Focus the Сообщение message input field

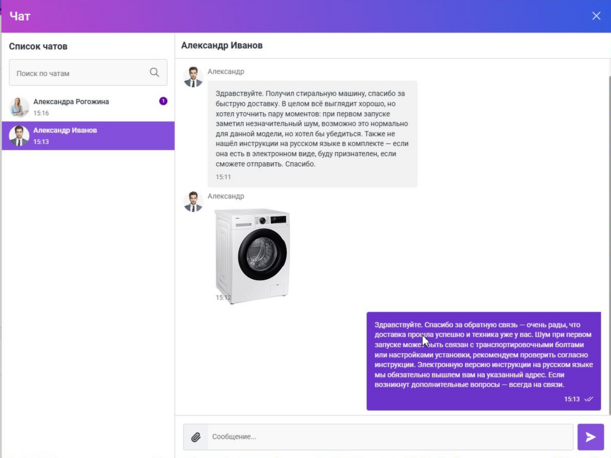point(390,437)
